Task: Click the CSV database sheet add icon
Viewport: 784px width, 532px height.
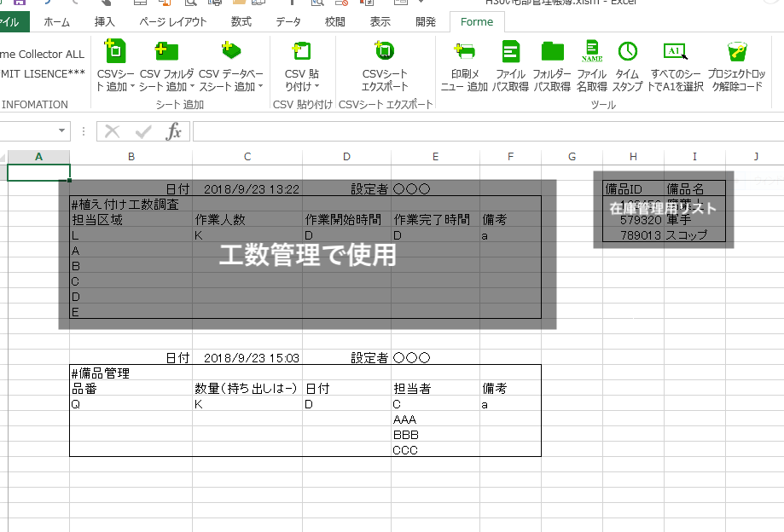Action: click(230, 50)
